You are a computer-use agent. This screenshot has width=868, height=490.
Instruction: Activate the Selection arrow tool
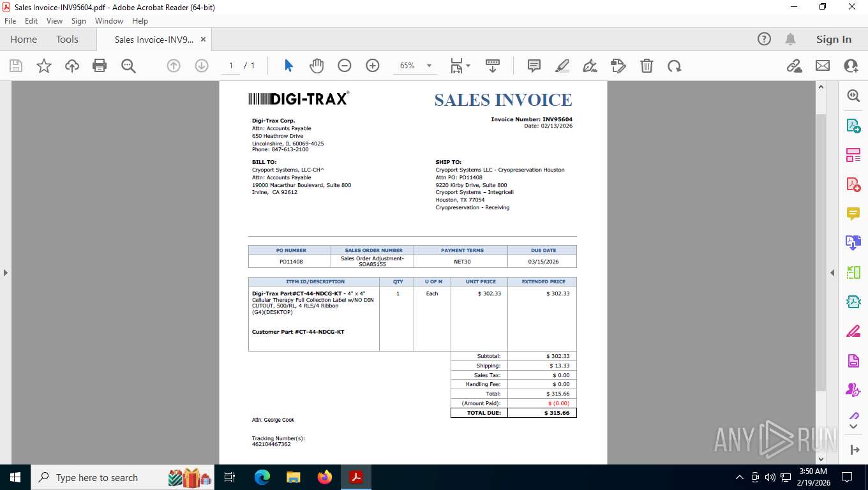coord(288,66)
